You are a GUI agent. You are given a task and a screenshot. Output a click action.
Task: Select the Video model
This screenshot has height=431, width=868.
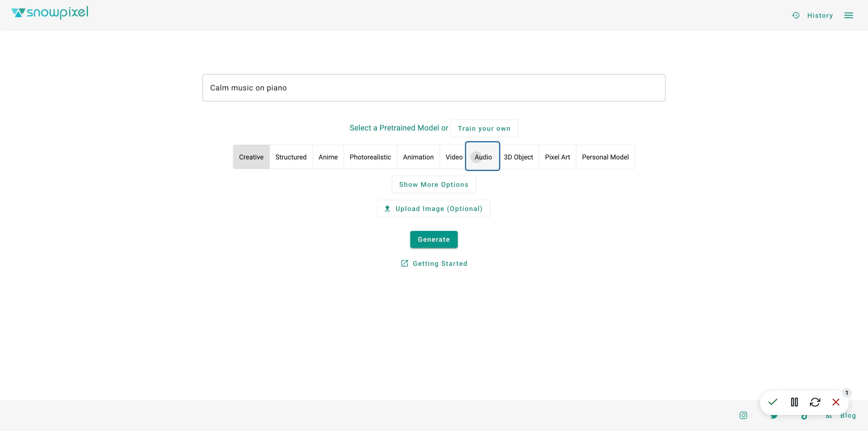[454, 157]
